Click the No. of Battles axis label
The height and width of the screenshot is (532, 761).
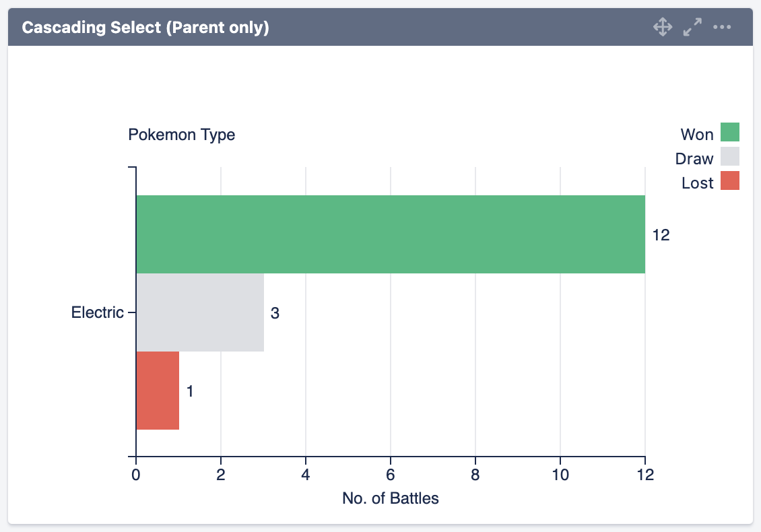(x=391, y=499)
